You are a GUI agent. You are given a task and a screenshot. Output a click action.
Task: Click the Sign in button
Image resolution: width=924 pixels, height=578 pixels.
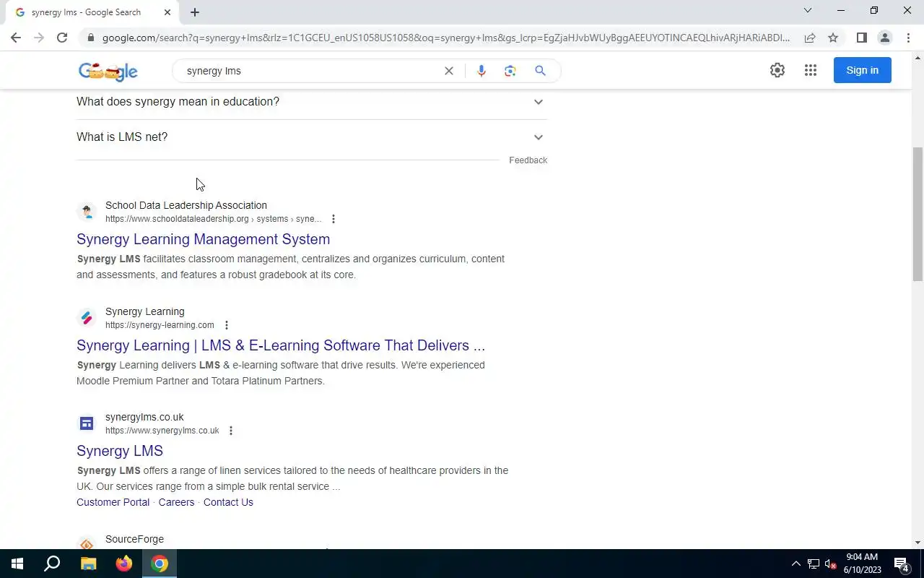click(863, 70)
